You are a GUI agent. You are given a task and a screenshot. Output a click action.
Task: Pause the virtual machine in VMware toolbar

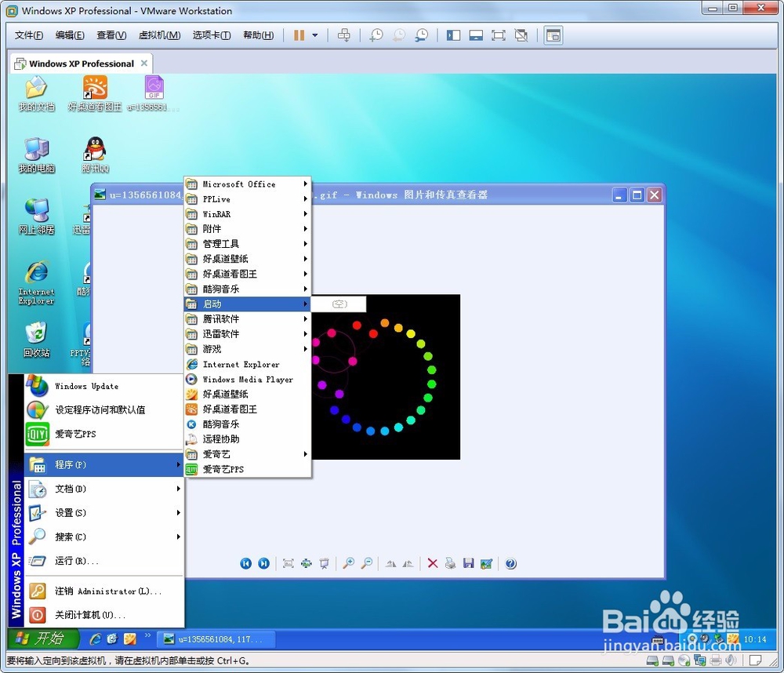point(299,35)
